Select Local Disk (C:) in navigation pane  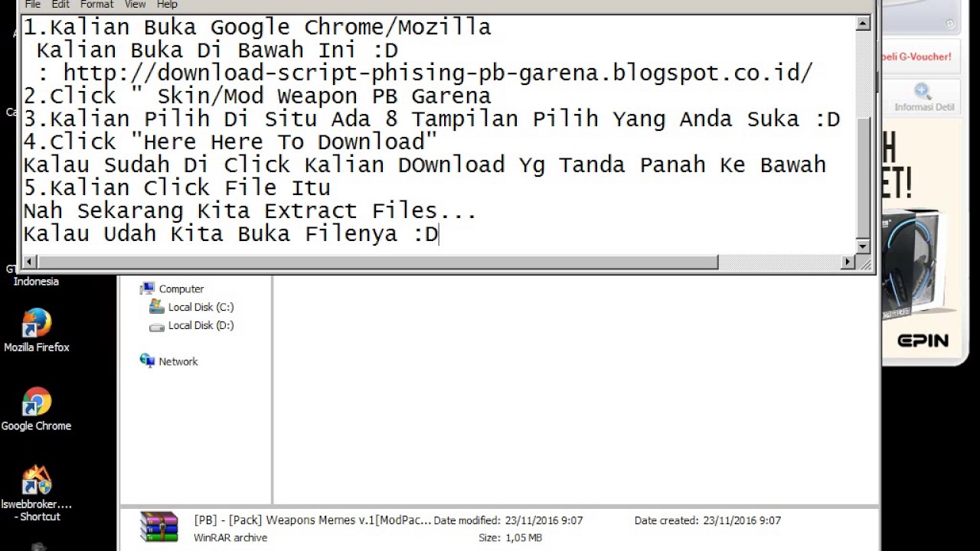click(x=201, y=307)
